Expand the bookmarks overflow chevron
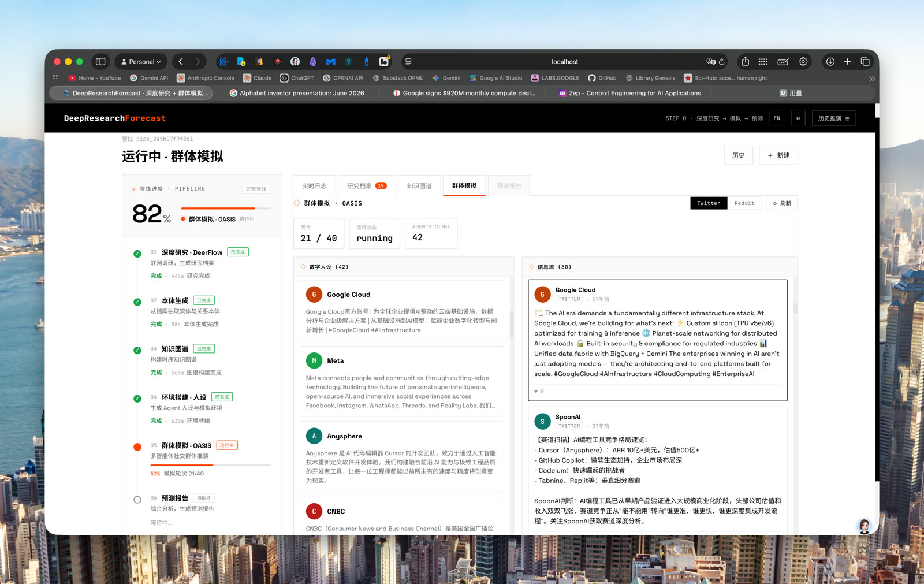This screenshot has width=924, height=584. pos(872,79)
